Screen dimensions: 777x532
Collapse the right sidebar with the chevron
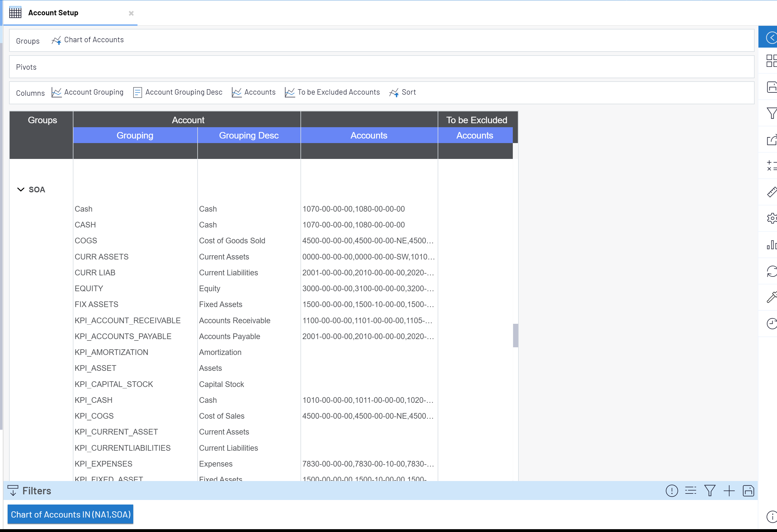coord(771,37)
